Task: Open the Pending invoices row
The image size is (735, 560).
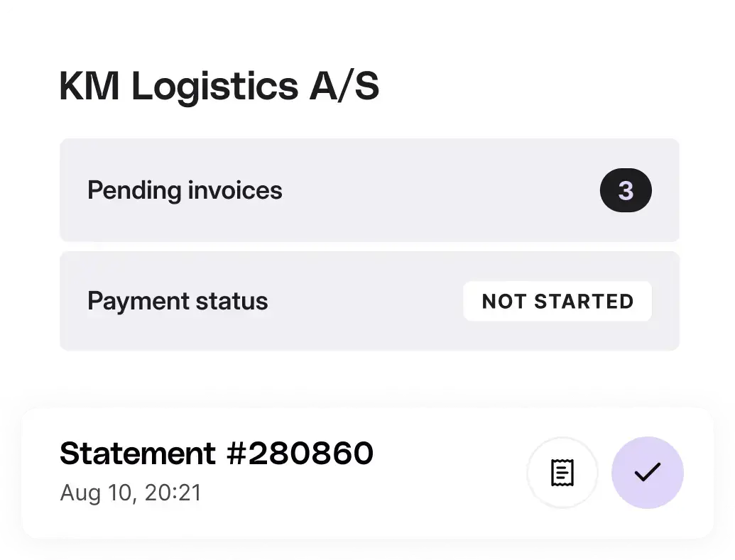Action: (x=369, y=190)
